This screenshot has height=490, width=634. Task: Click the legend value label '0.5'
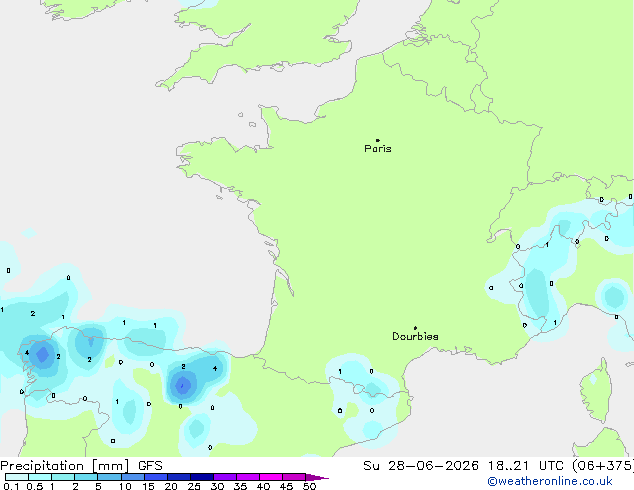(35, 486)
